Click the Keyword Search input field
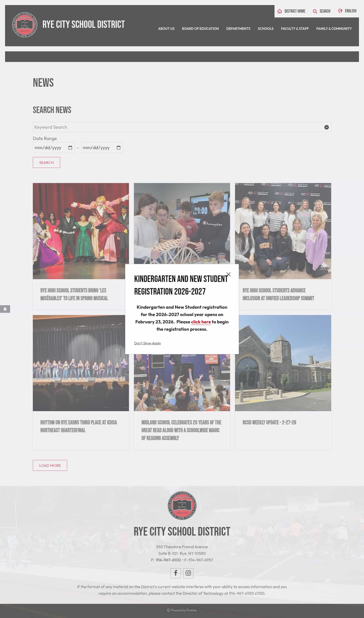The width and height of the screenshot is (364, 618). pyautogui.click(x=182, y=127)
